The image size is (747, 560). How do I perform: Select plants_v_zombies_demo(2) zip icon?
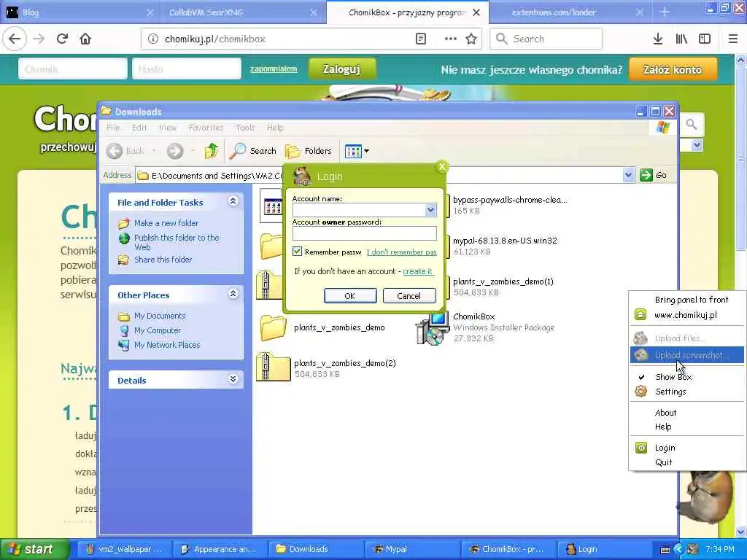(273, 367)
